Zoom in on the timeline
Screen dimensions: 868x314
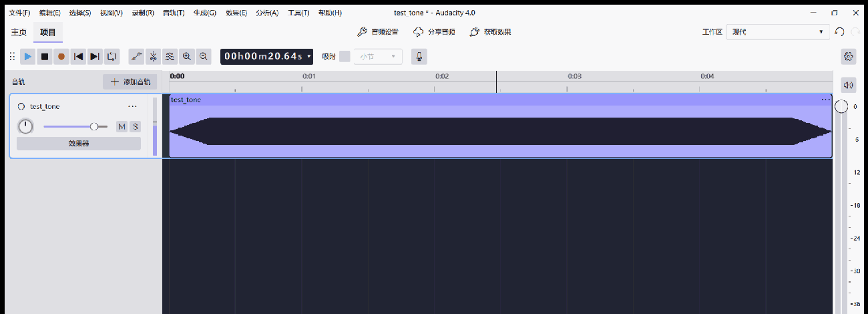pos(187,57)
